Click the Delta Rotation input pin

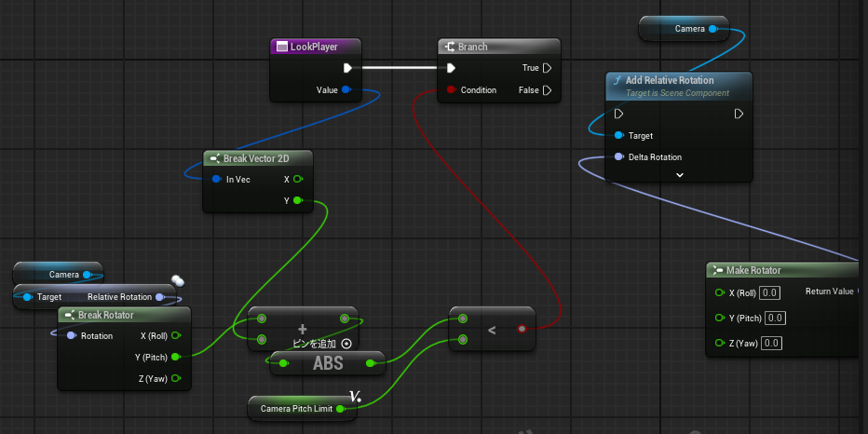click(x=618, y=157)
